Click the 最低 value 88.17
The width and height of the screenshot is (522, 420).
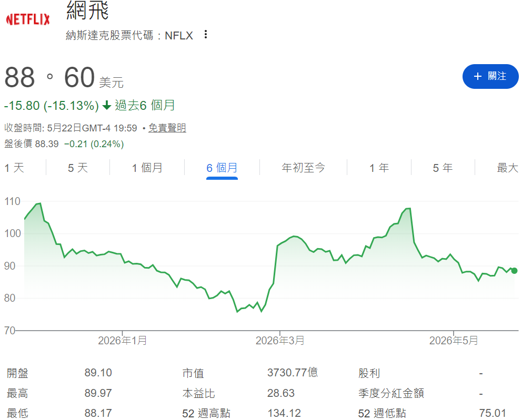pos(98,413)
